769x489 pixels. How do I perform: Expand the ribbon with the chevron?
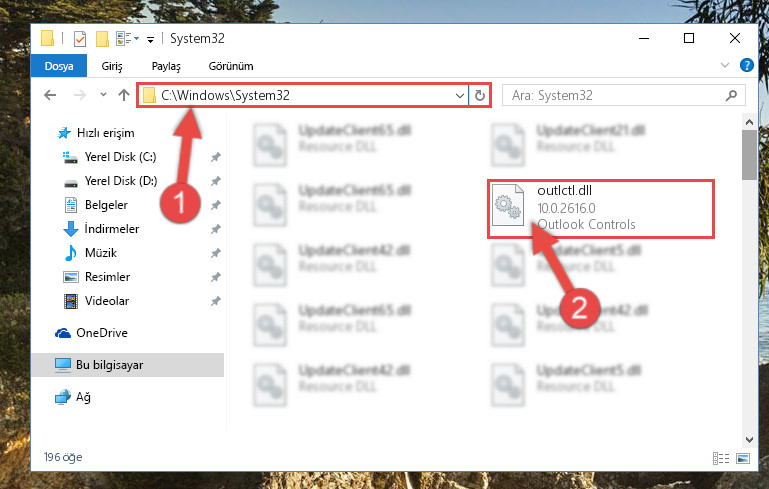(724, 65)
